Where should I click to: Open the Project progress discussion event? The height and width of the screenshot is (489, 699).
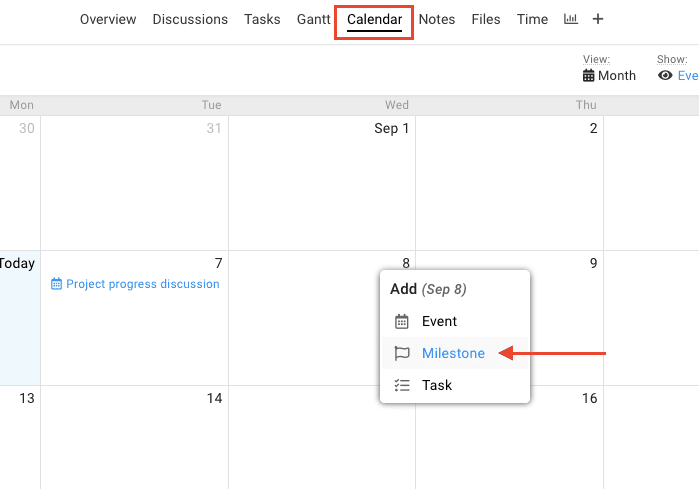point(143,284)
